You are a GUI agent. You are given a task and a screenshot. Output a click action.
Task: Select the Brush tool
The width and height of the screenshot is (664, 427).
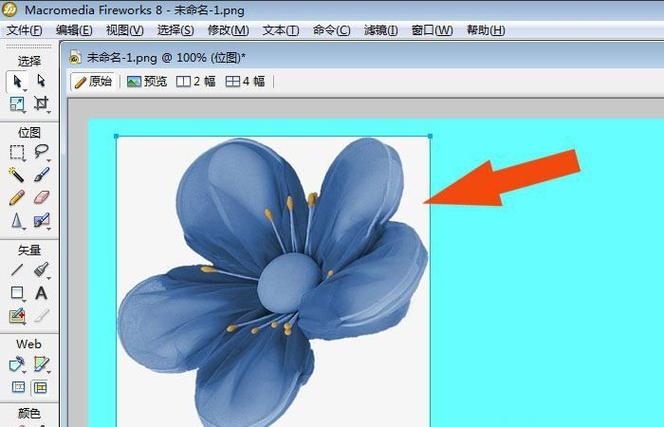click(x=41, y=175)
